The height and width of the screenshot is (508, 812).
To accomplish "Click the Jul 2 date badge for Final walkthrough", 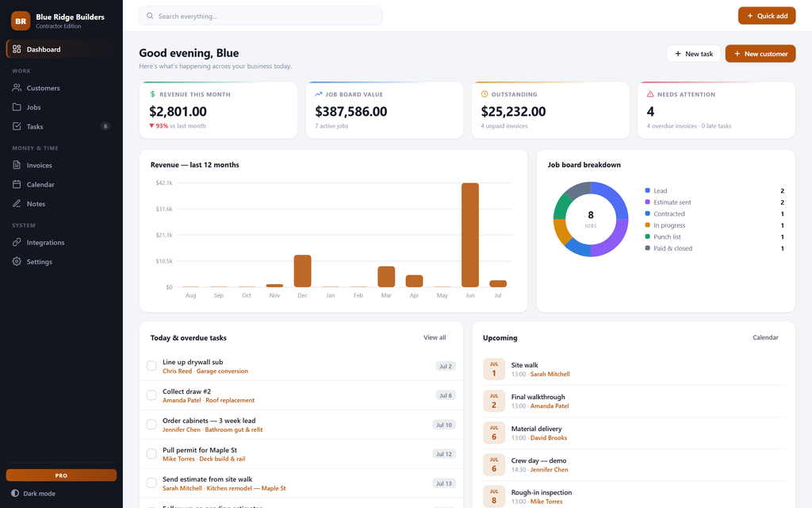I will point(494,401).
